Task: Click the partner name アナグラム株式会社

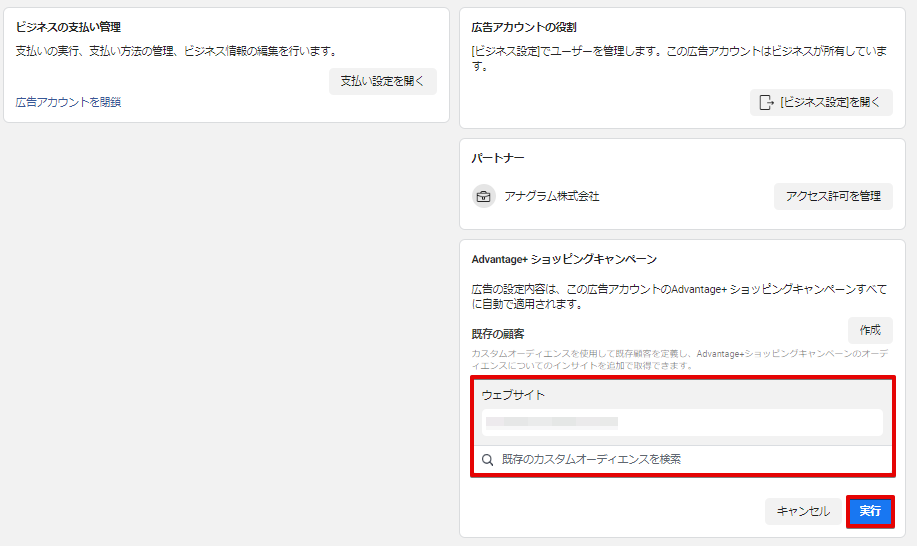Action: click(x=551, y=196)
